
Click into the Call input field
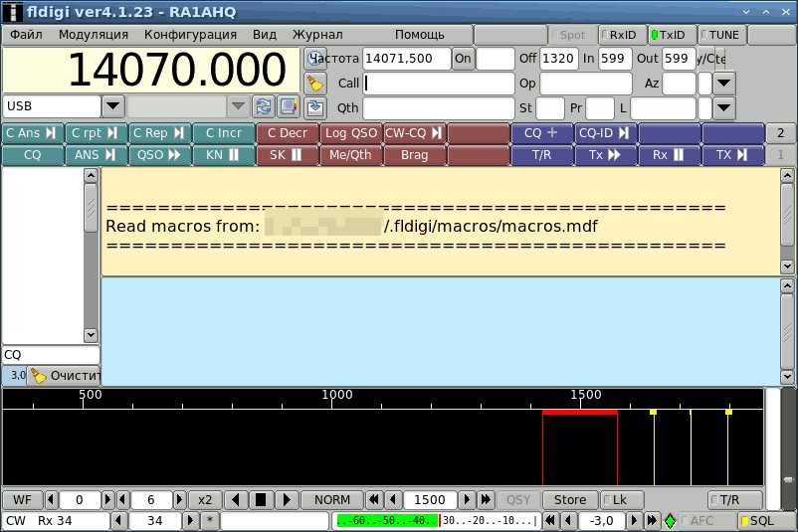click(439, 84)
